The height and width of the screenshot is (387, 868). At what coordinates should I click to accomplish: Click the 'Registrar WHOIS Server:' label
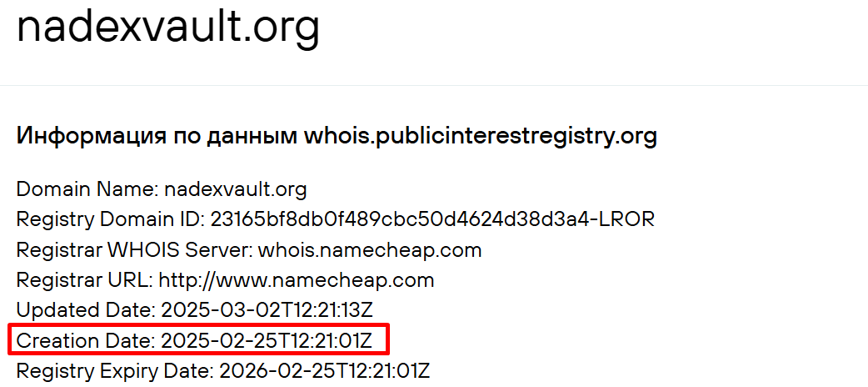[x=134, y=249]
